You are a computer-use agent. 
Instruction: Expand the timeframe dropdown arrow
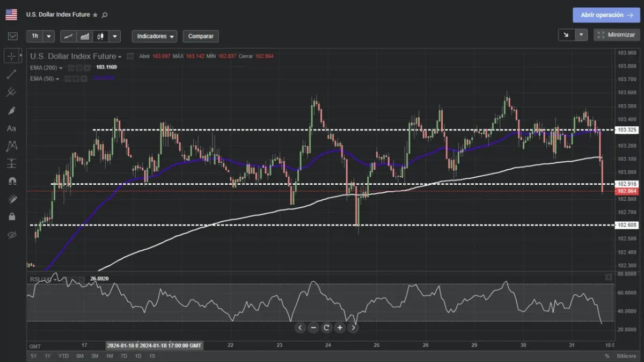49,37
